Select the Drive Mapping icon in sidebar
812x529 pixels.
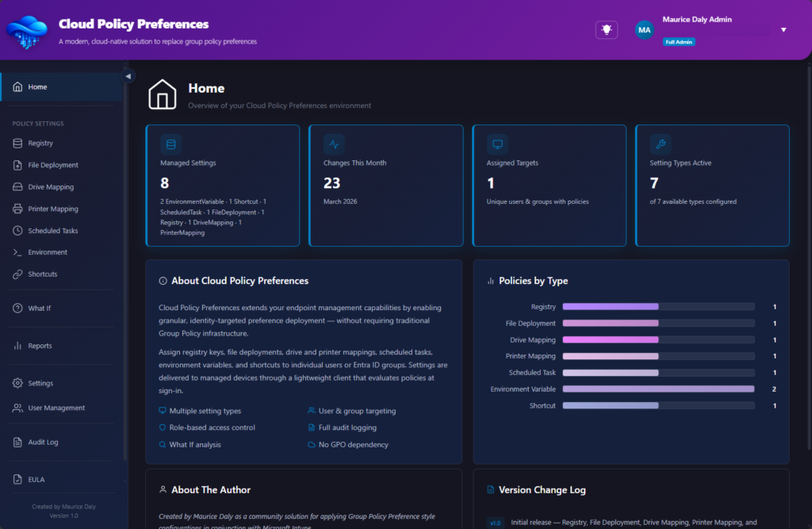tap(17, 187)
